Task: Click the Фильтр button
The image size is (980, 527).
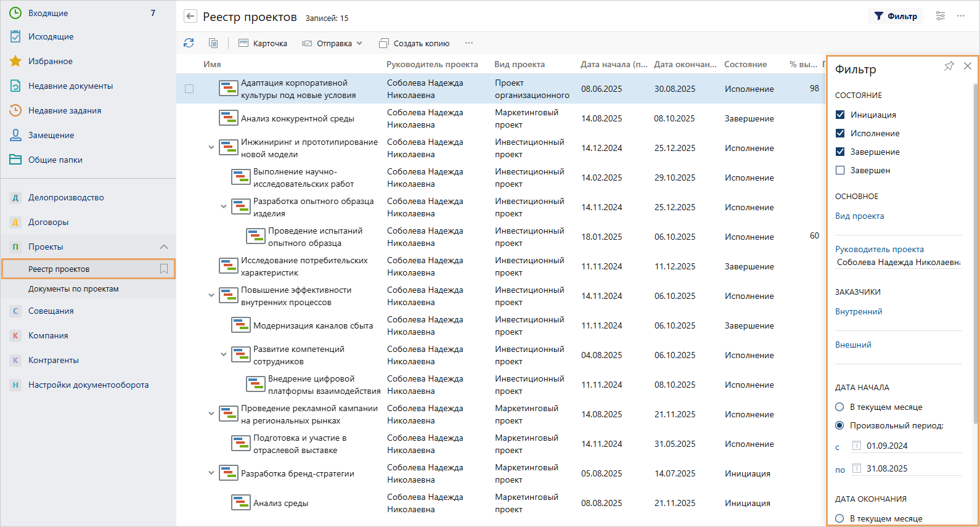Action: pyautogui.click(x=896, y=16)
